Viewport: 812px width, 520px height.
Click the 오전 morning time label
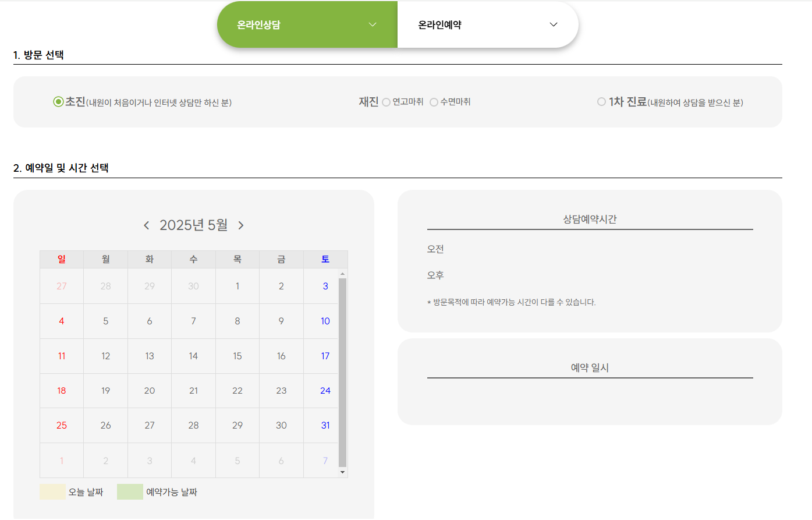435,249
